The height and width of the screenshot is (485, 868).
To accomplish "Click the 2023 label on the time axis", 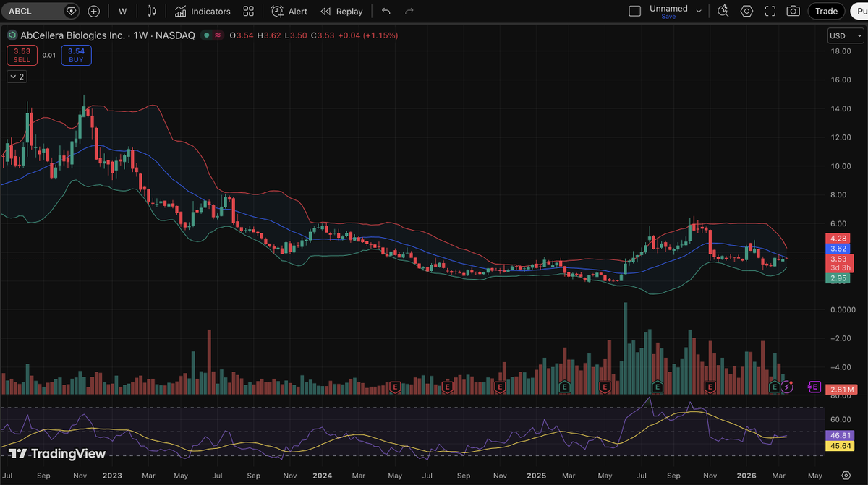I will coord(112,476).
